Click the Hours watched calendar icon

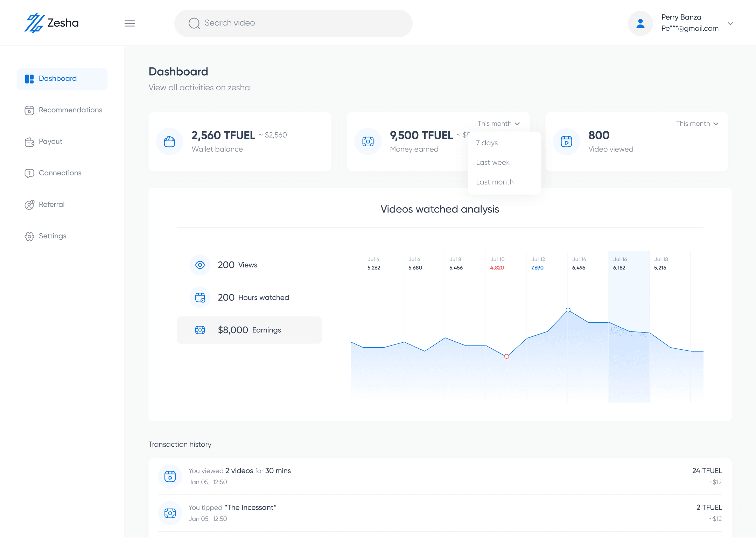click(200, 298)
